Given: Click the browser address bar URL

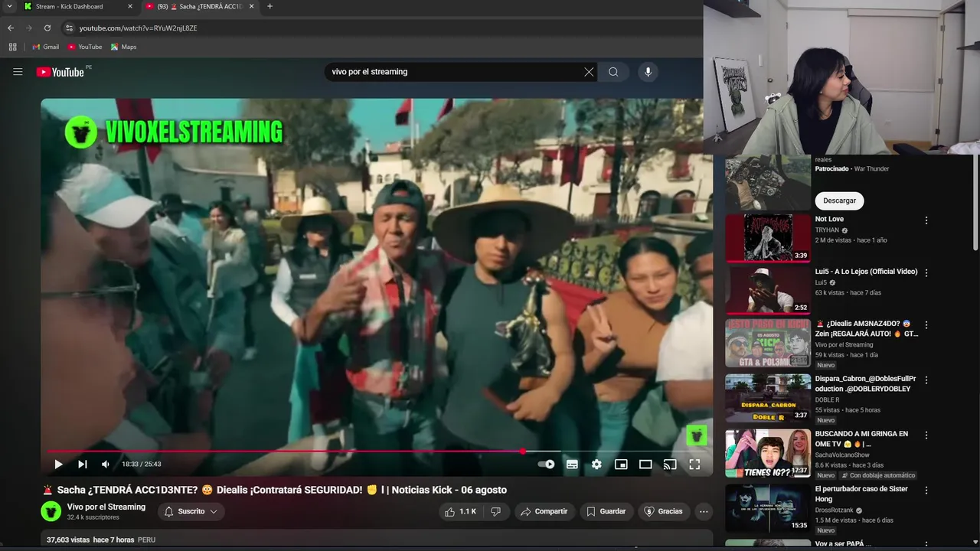Looking at the screenshot, I should 138,28.
